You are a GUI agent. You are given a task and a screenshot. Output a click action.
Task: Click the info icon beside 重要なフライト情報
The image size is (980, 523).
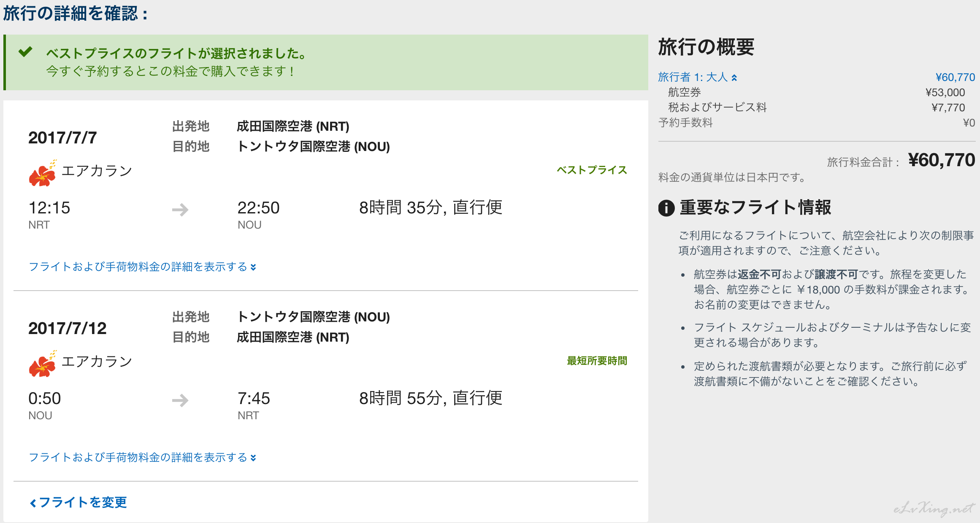coord(666,208)
